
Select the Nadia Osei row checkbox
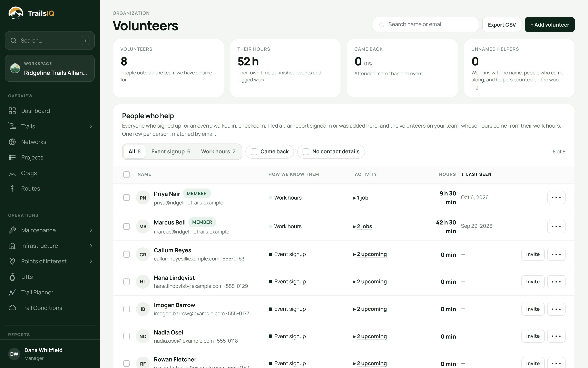[x=127, y=336]
